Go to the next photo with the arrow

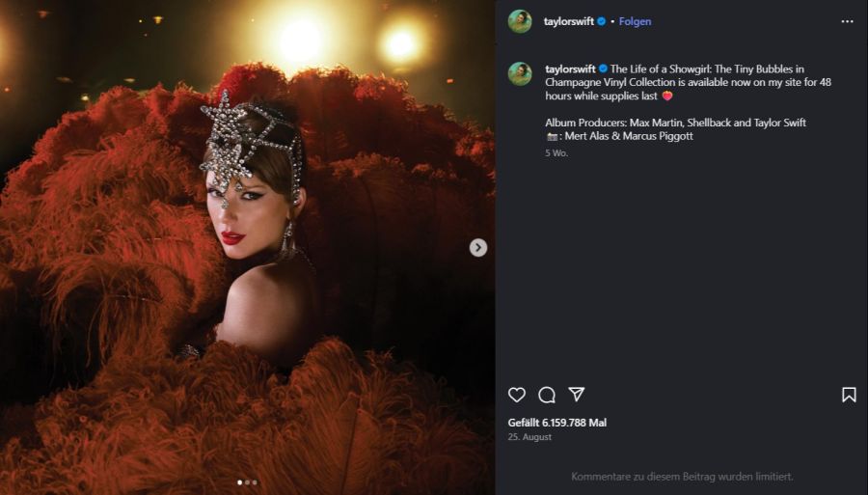pos(477,248)
